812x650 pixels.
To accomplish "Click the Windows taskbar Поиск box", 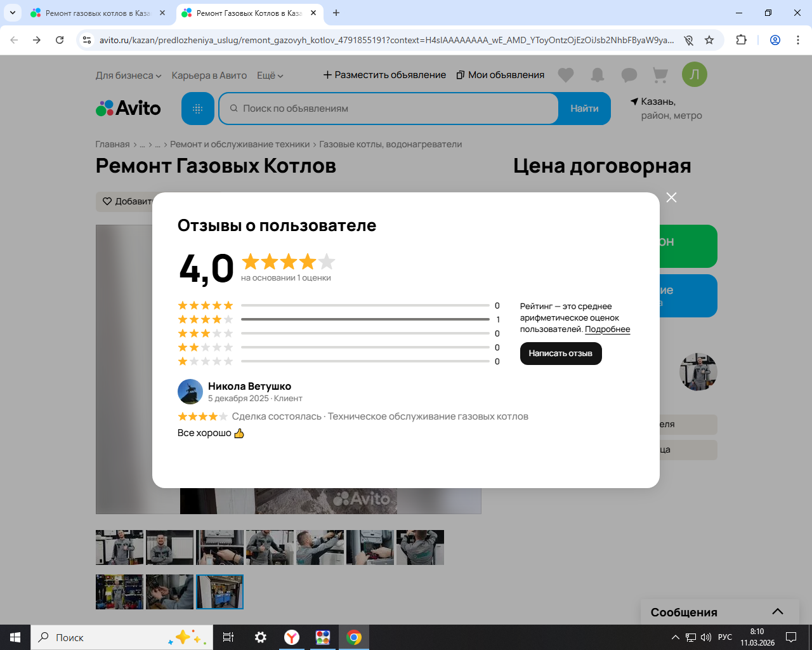I will (x=122, y=637).
